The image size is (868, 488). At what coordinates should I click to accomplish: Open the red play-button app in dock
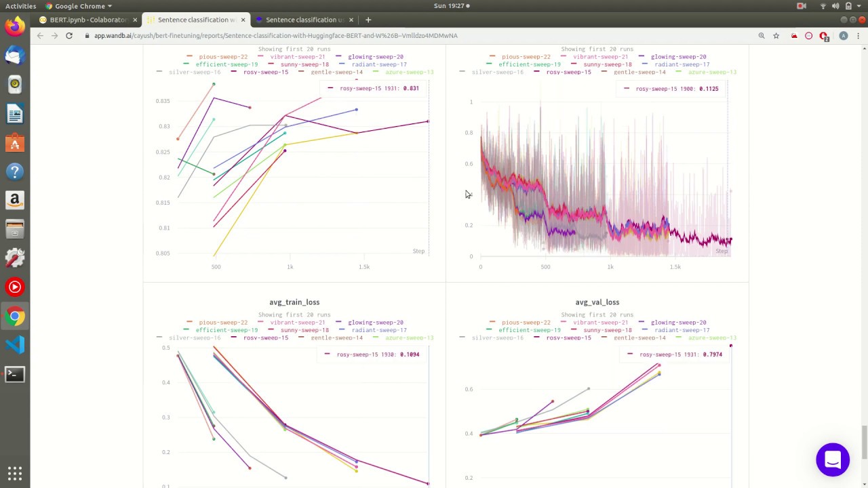click(15, 287)
